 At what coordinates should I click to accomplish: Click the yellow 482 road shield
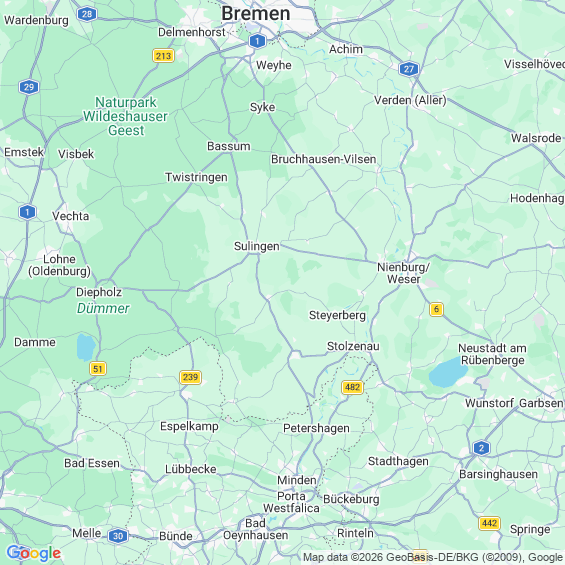(x=352, y=387)
